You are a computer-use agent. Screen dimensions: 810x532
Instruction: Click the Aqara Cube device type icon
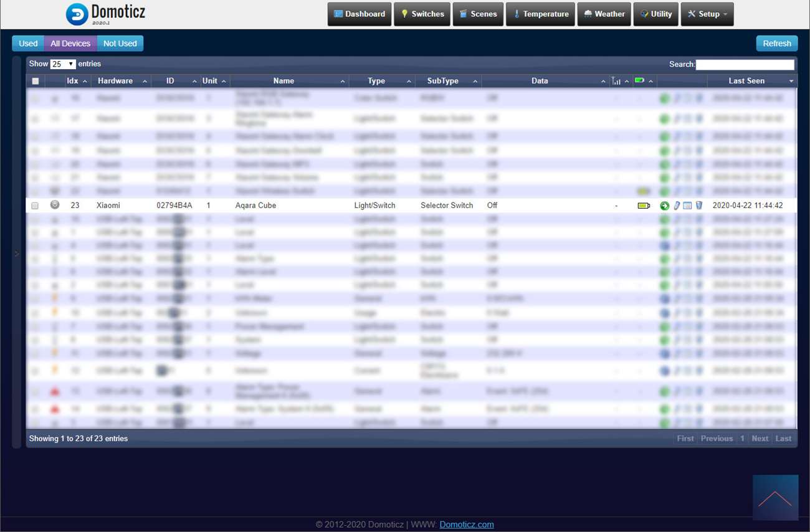(x=55, y=205)
